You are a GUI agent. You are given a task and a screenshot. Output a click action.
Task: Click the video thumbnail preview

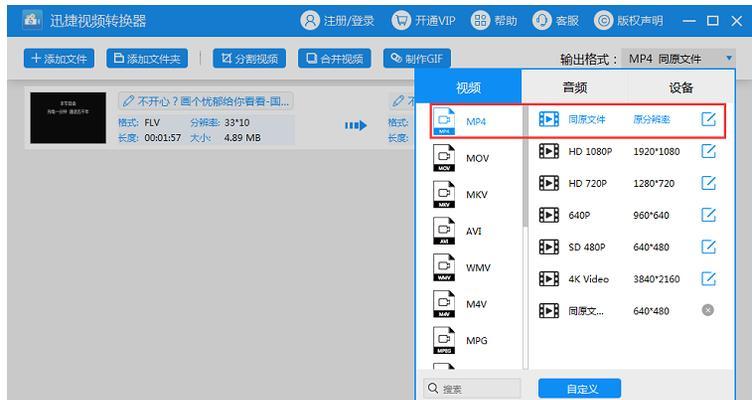68,118
